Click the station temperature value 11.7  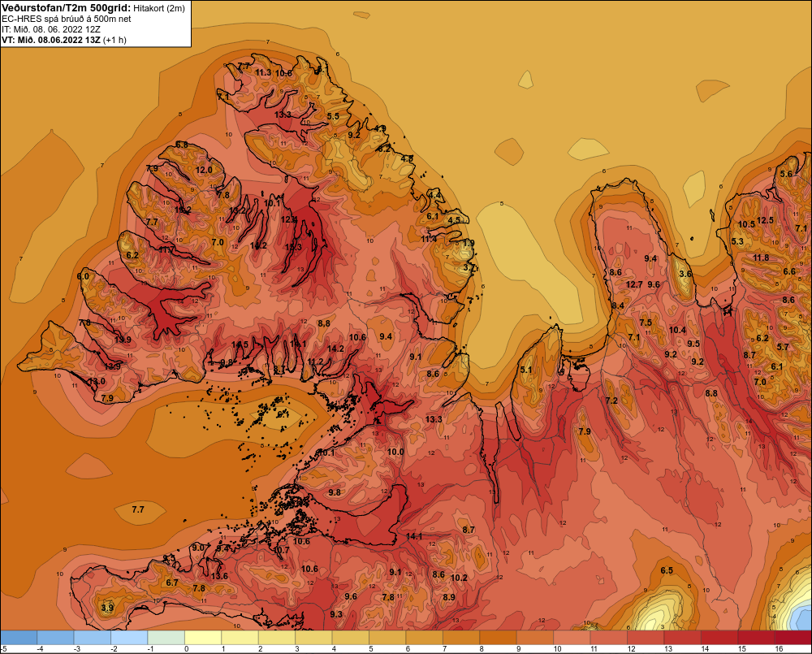(166, 249)
